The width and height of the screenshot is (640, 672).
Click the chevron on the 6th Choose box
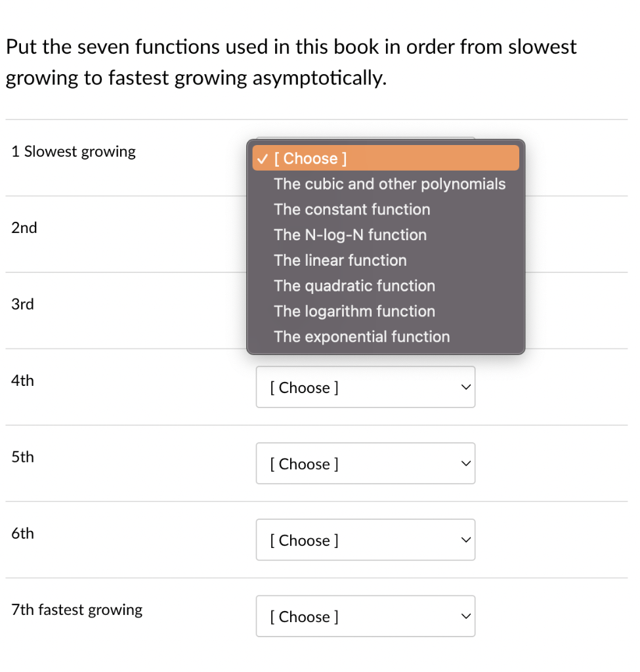pyautogui.click(x=465, y=540)
